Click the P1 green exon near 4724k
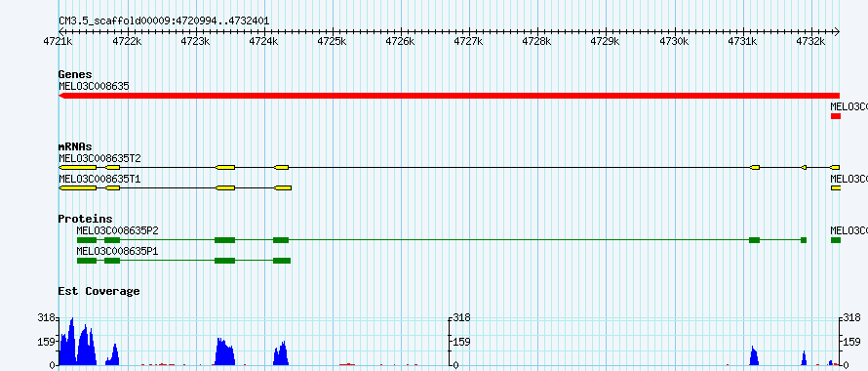Viewport: 868px width, 371px height. tap(282, 261)
